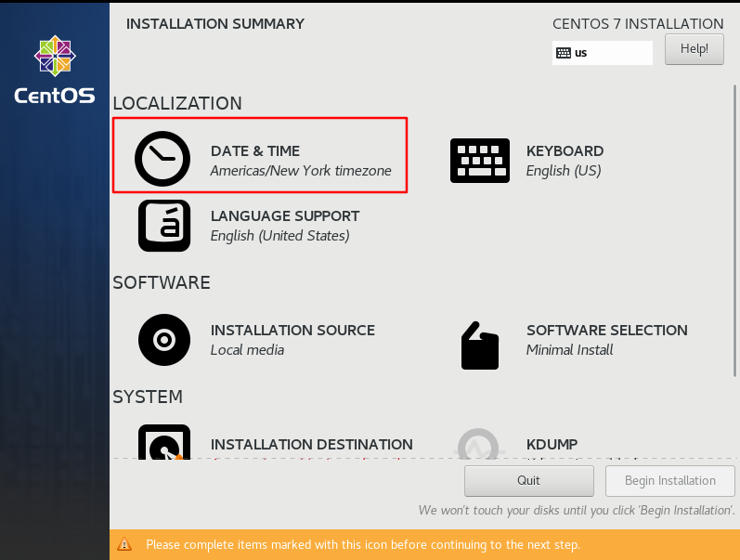Click the CentOS logo in sidebar
Image resolution: width=740 pixels, height=560 pixels.
coord(55,70)
